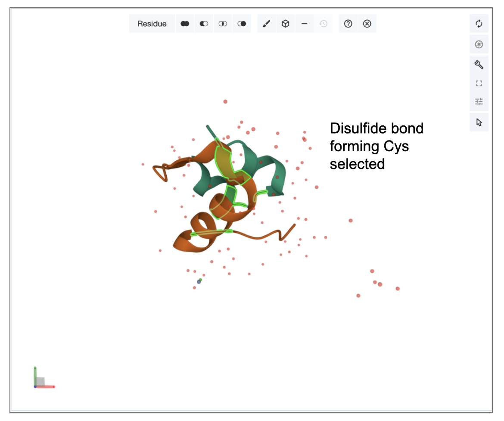Open the Residue picking level dropdown

click(x=152, y=24)
